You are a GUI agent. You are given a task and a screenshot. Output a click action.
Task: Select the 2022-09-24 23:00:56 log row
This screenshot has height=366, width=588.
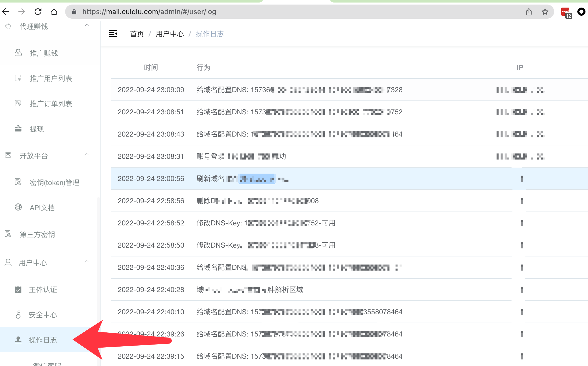pos(349,178)
